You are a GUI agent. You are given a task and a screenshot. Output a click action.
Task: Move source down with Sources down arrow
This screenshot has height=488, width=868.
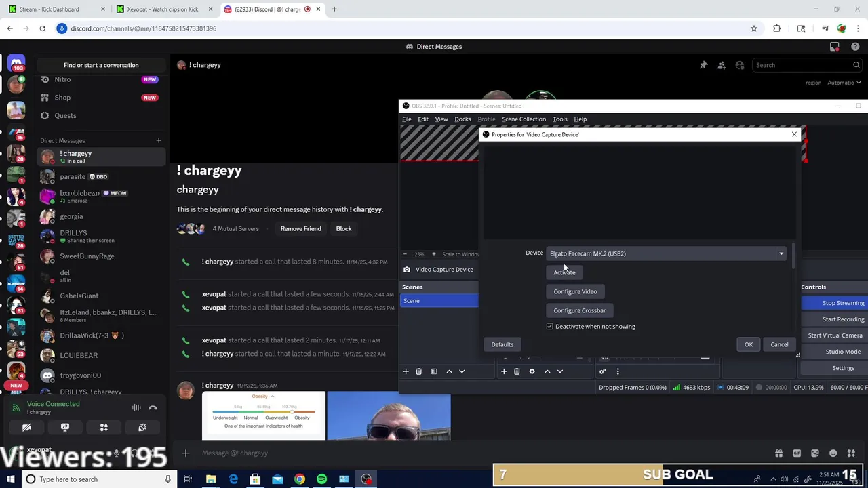[560, 371]
